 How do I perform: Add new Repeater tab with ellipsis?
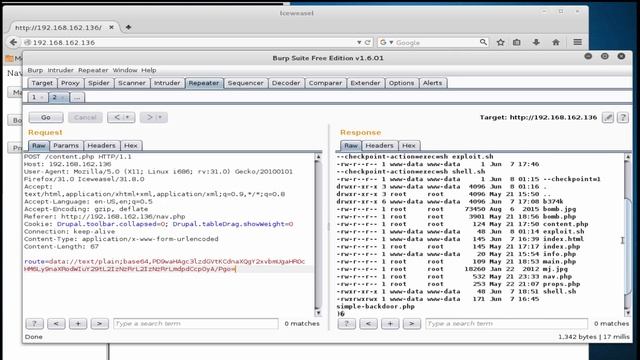(77, 97)
